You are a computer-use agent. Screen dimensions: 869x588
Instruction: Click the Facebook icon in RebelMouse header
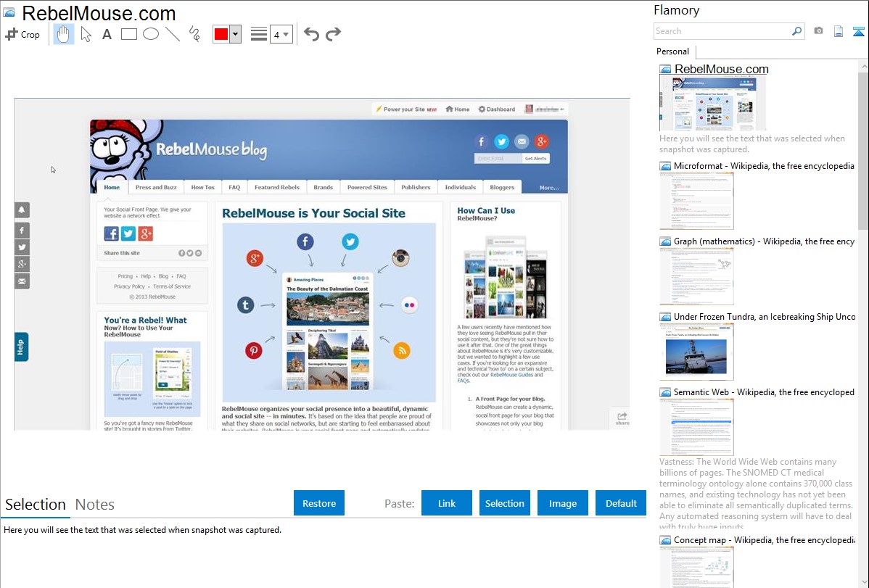(481, 141)
